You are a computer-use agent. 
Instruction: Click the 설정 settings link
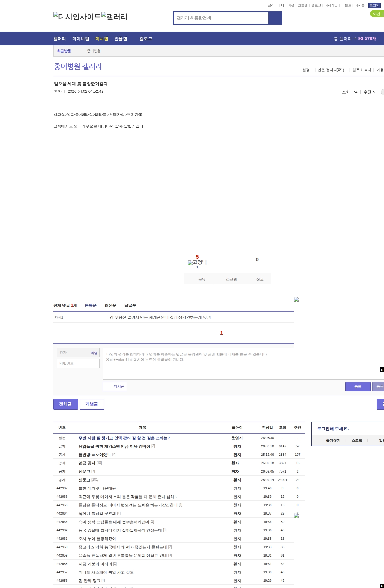[x=306, y=70]
